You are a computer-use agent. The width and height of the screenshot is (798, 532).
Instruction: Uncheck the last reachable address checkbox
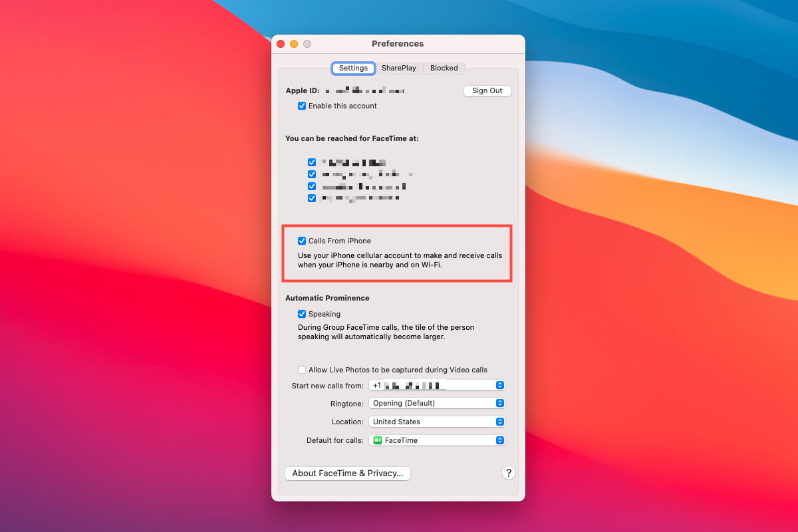click(x=312, y=198)
